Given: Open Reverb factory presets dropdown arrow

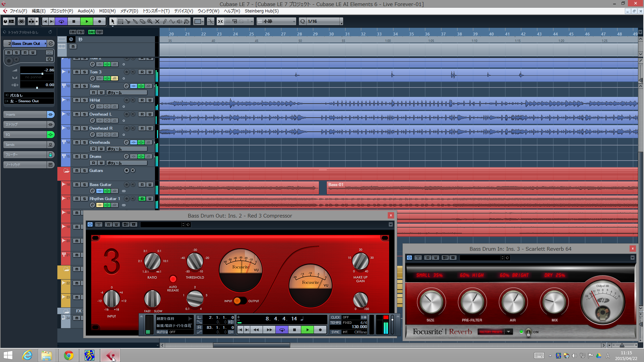Looking at the screenshot, I should [508, 332].
